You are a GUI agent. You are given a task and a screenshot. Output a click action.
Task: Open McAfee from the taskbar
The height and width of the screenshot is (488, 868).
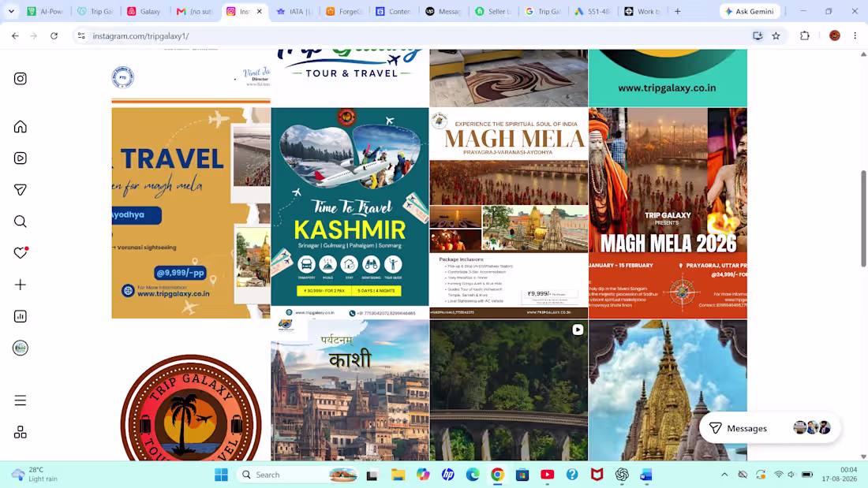pyautogui.click(x=597, y=475)
